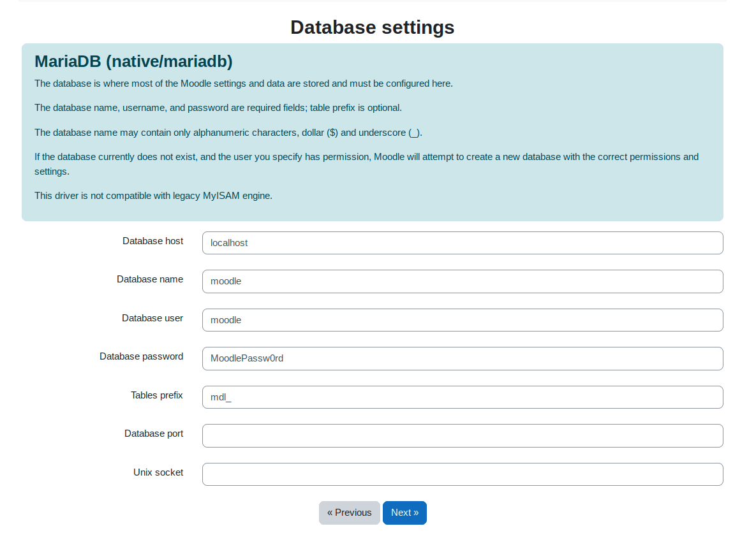Click the Database password field
This screenshot has width=756, height=540.
pyautogui.click(x=463, y=358)
